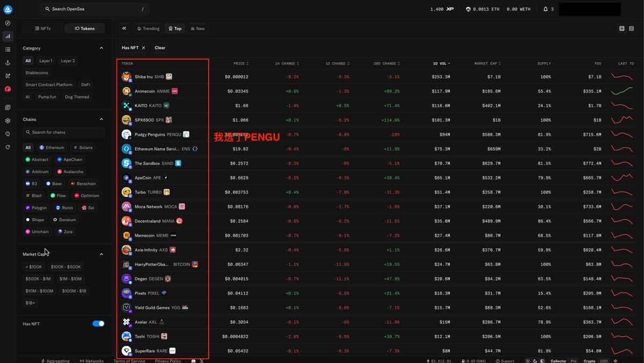Sort by the Price column
Viewport: 644px width, 363px height.
click(240, 63)
